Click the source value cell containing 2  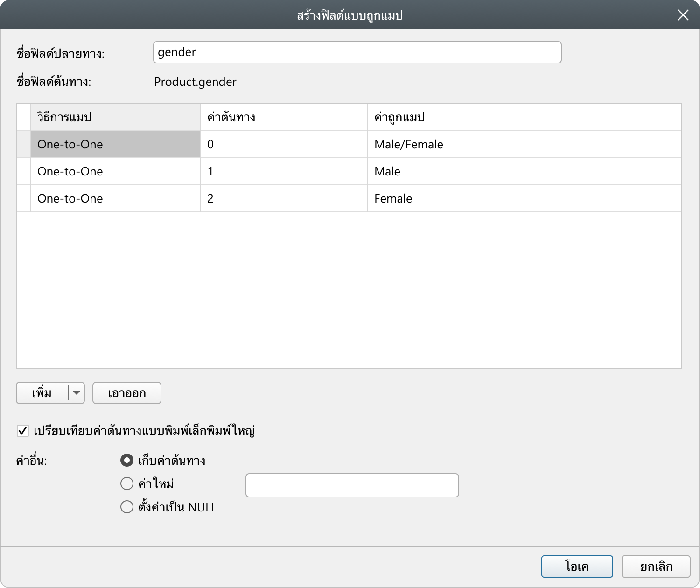click(283, 198)
